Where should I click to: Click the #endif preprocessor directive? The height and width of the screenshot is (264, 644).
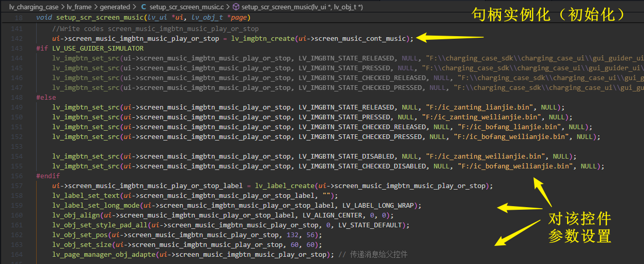[x=48, y=176]
